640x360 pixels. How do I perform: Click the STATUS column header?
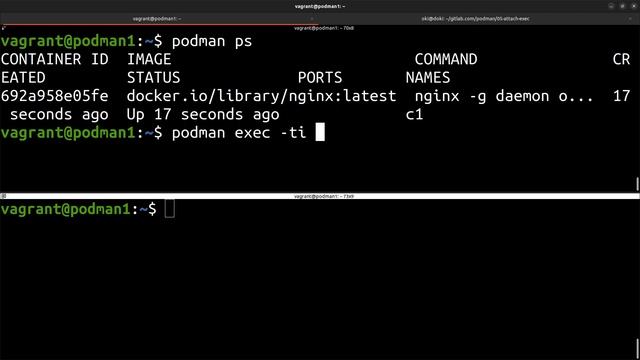(153, 78)
